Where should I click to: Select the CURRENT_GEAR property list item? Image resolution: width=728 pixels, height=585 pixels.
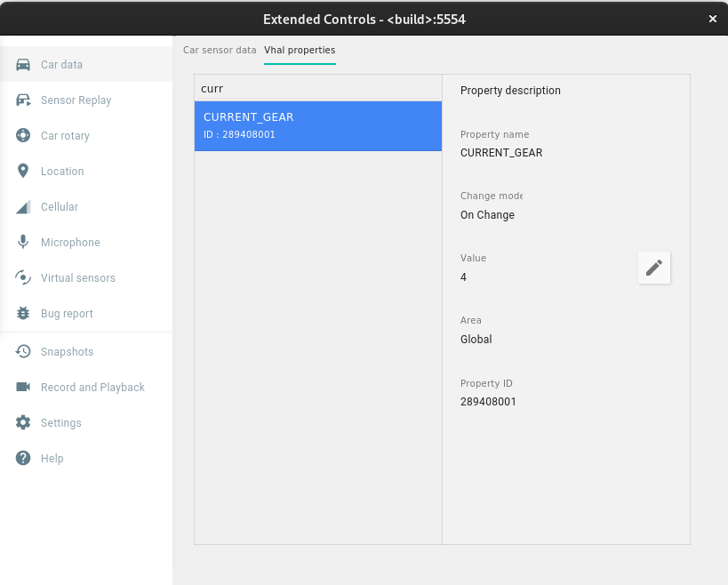(317, 125)
